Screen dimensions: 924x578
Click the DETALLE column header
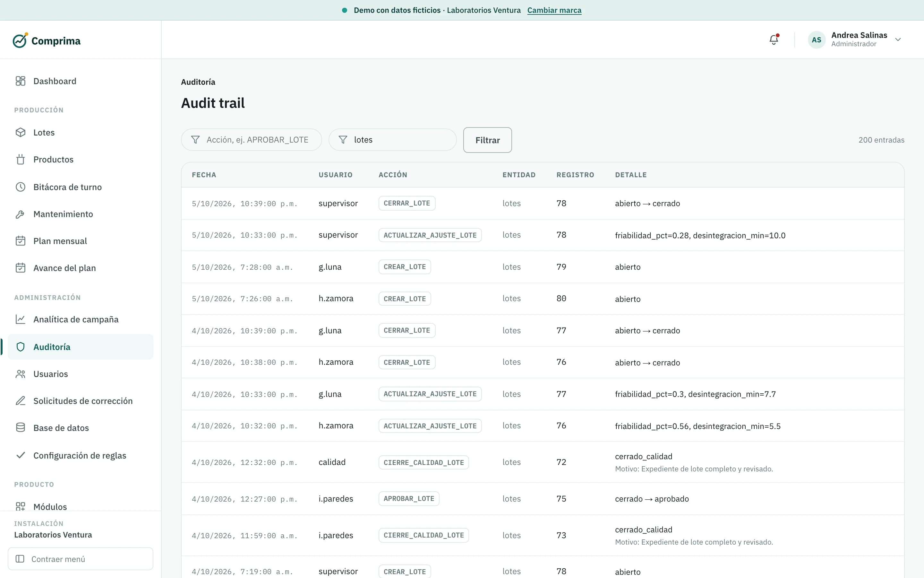pyautogui.click(x=631, y=175)
